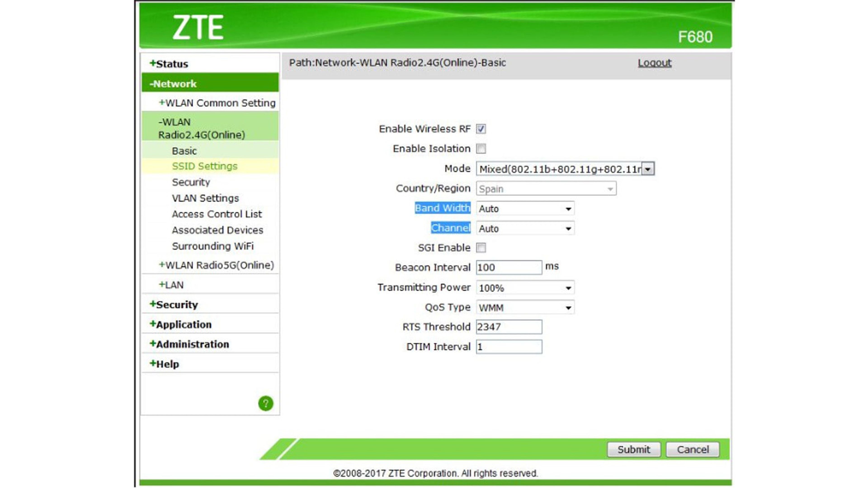Click the Beacon Interval input field
Image resolution: width=868 pixels, height=488 pixels.
pyautogui.click(x=509, y=268)
